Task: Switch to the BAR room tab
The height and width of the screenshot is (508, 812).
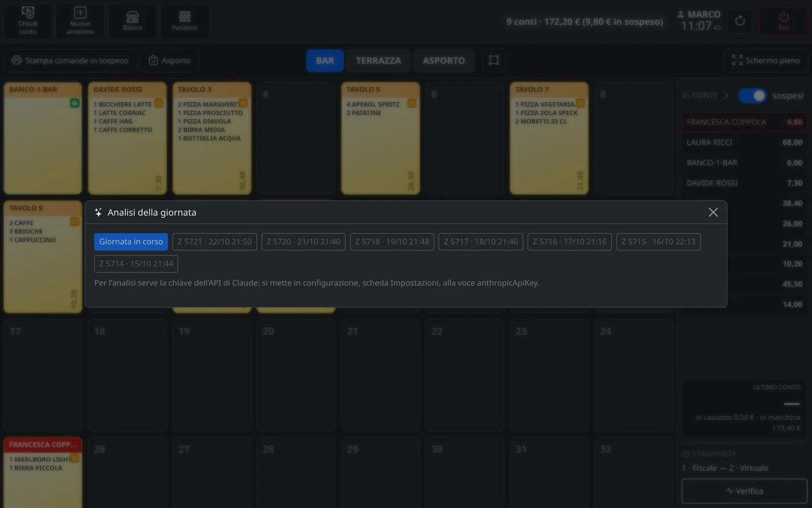Action: coord(325,60)
